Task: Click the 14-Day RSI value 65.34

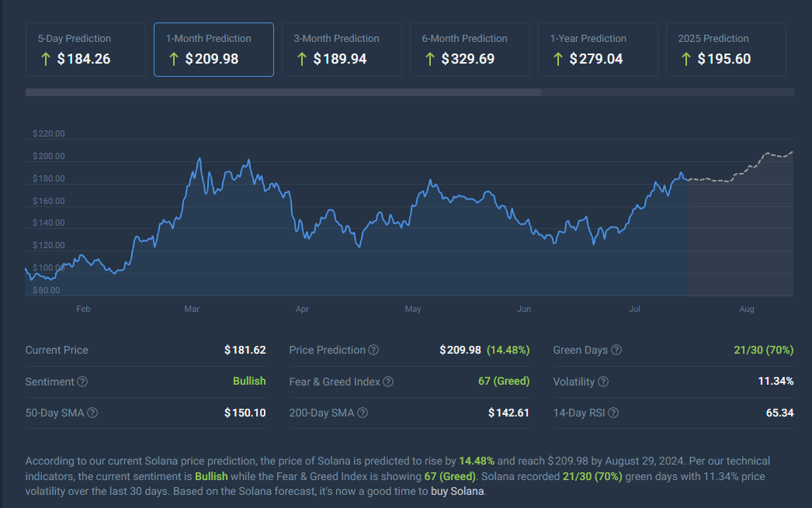Action: pos(780,413)
